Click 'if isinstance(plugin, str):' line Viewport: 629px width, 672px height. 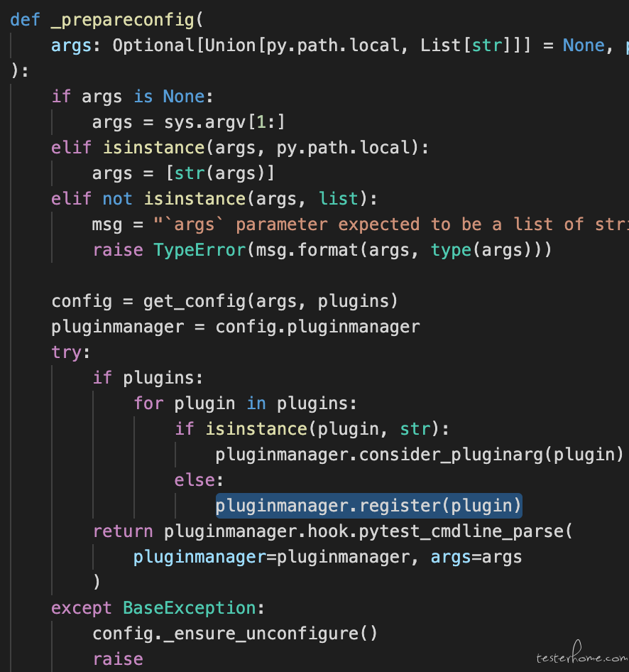click(312, 429)
